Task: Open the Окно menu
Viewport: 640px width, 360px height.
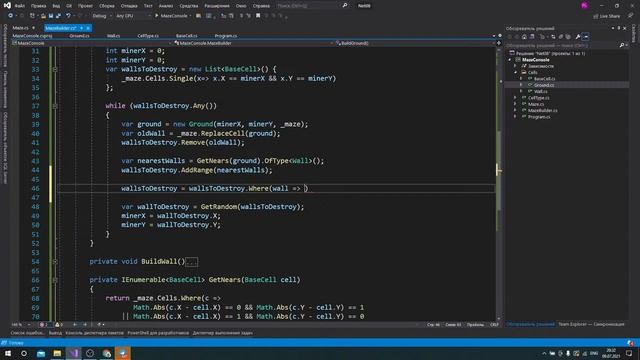Action: click(x=241, y=6)
